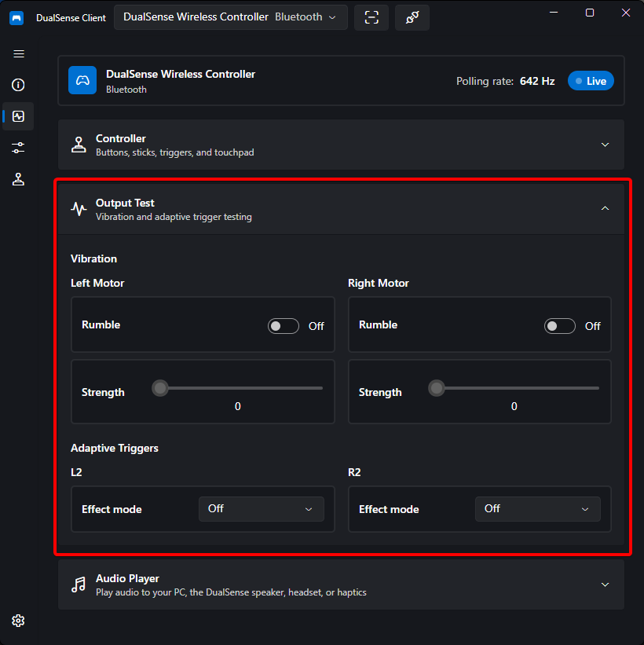Click the Output Test section title

(x=125, y=203)
